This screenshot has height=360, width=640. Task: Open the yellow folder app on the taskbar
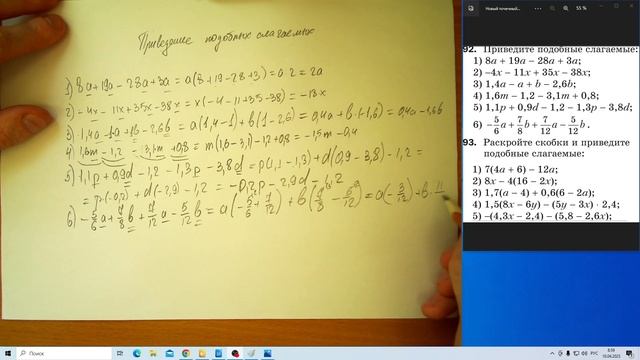point(202,353)
